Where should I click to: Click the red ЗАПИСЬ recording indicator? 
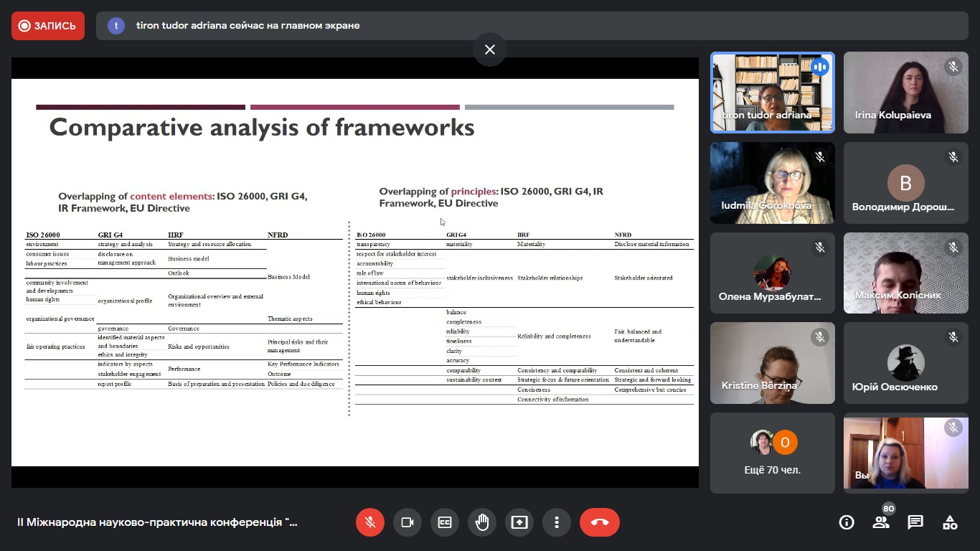[x=48, y=26]
